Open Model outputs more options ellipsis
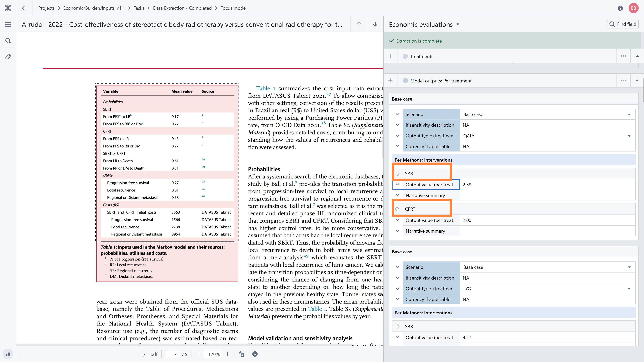The width and height of the screenshot is (644, 362). pos(624,81)
